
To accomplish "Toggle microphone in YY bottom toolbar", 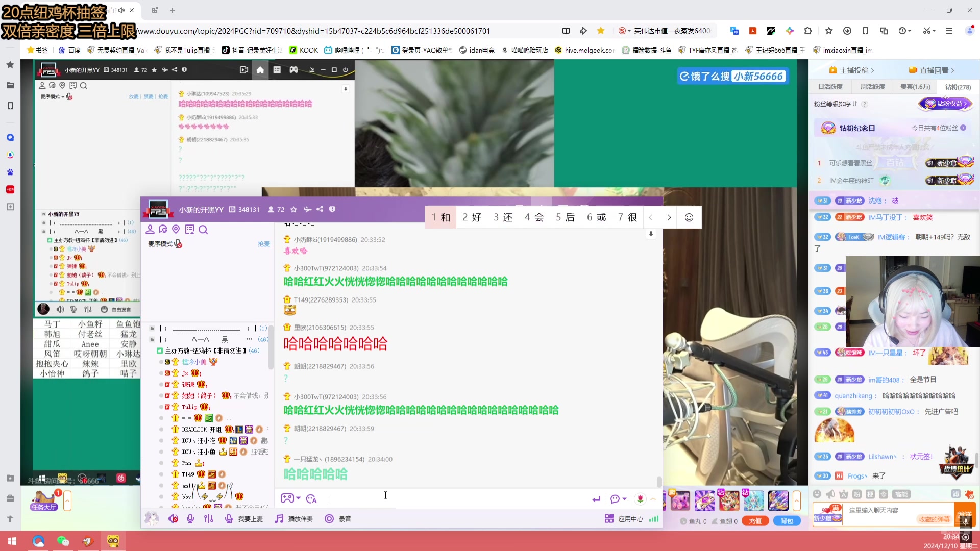I will point(190,519).
